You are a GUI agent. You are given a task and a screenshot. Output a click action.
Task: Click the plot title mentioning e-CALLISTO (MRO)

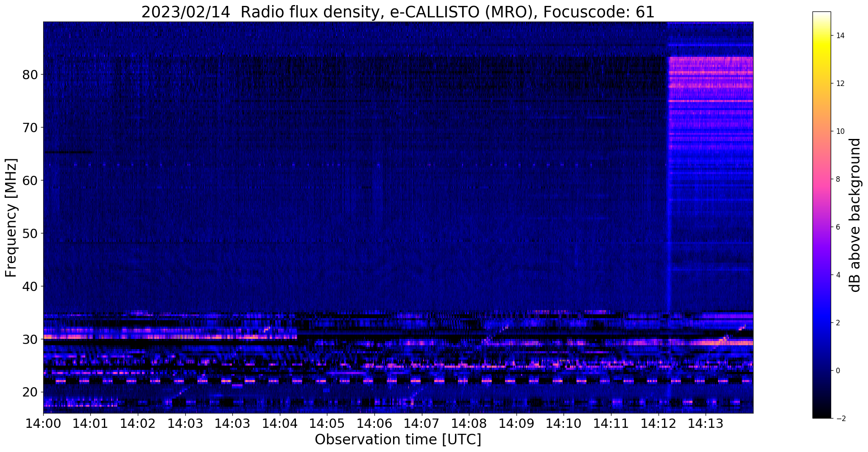click(x=398, y=12)
